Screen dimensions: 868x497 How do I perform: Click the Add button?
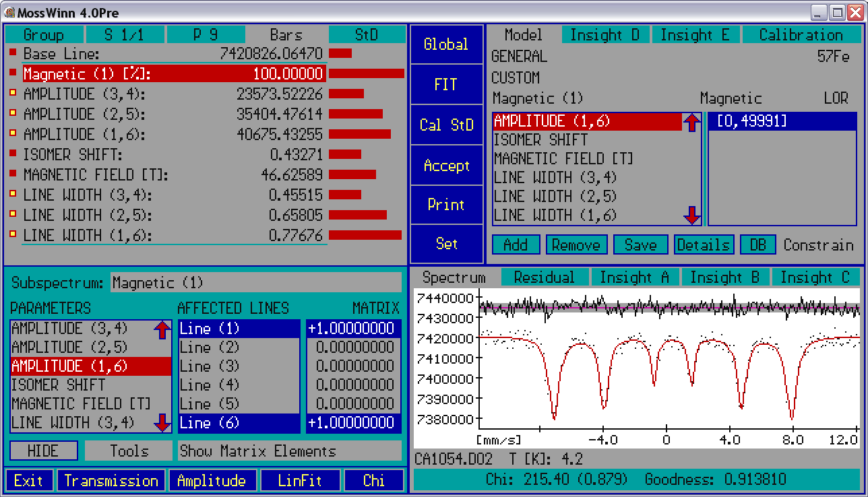coord(516,244)
